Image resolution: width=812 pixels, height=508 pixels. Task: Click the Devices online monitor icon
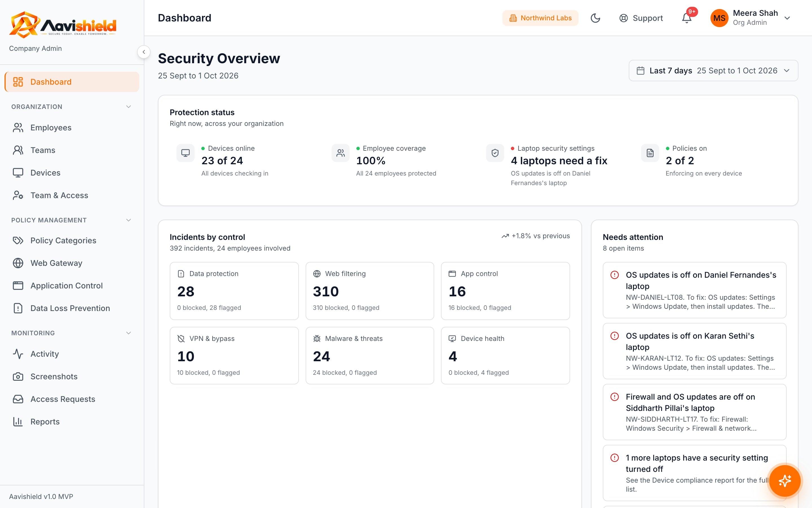pyautogui.click(x=186, y=153)
